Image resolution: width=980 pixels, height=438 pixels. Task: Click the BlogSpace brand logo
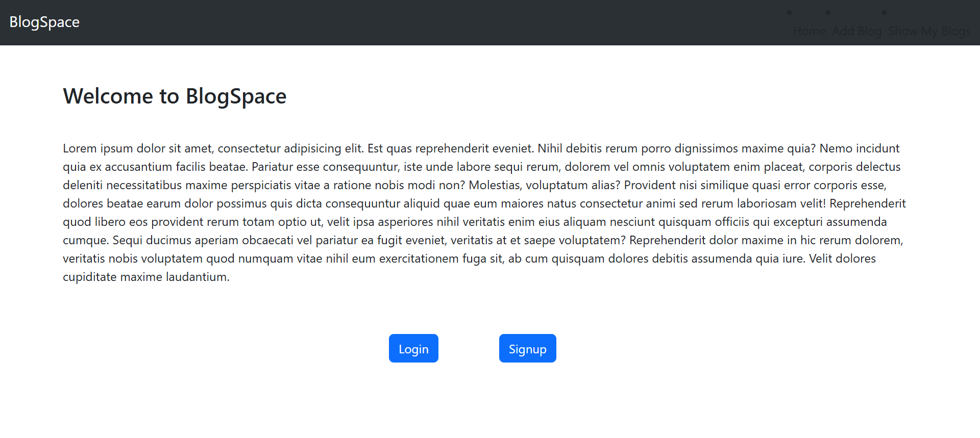point(44,22)
